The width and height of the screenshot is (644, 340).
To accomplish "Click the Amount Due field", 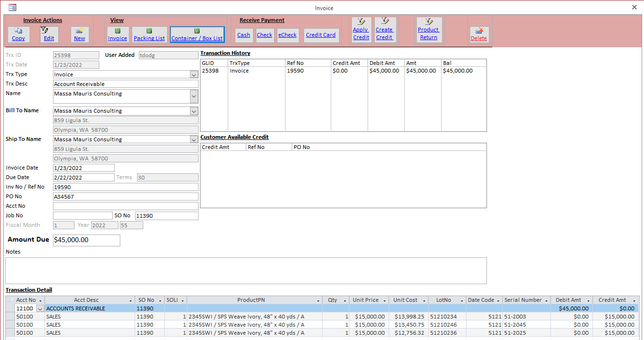I will [x=86, y=240].
